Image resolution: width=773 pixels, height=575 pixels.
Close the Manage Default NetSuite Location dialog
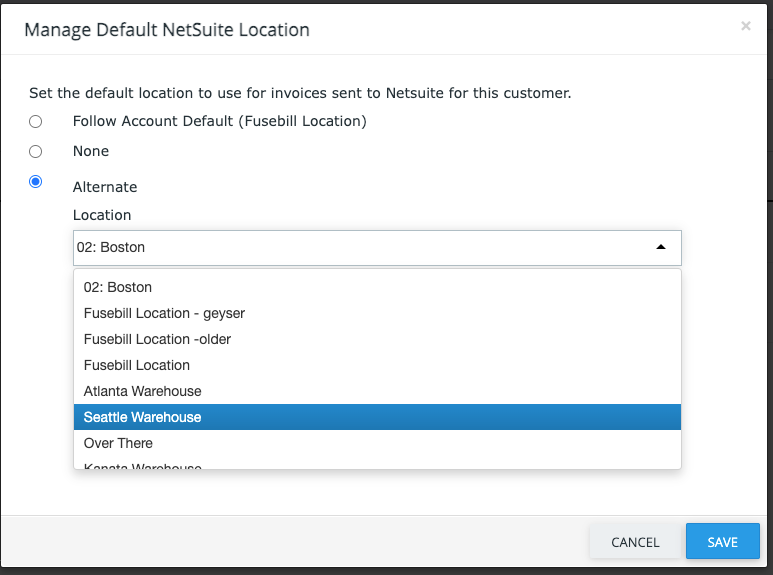tap(745, 26)
